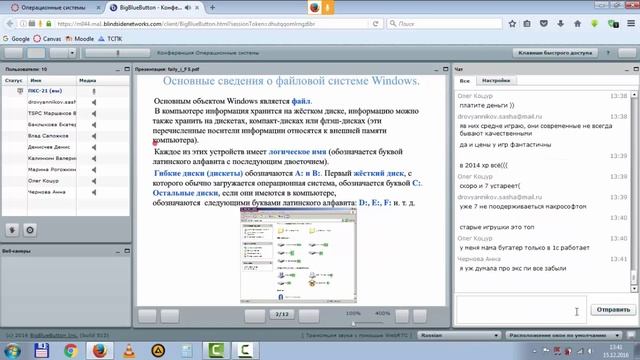
Task: Open Firefox bookmarks library clipboard icon
Action: (527, 24)
